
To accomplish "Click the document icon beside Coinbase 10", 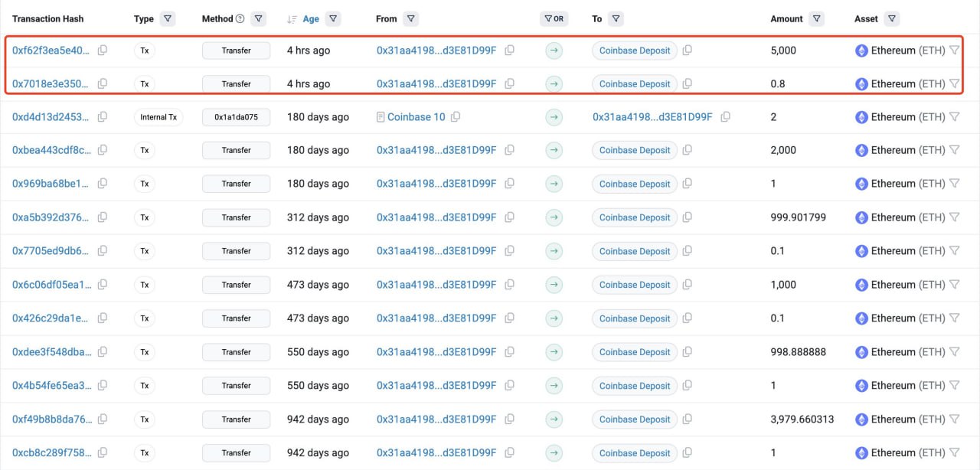I will click(381, 117).
